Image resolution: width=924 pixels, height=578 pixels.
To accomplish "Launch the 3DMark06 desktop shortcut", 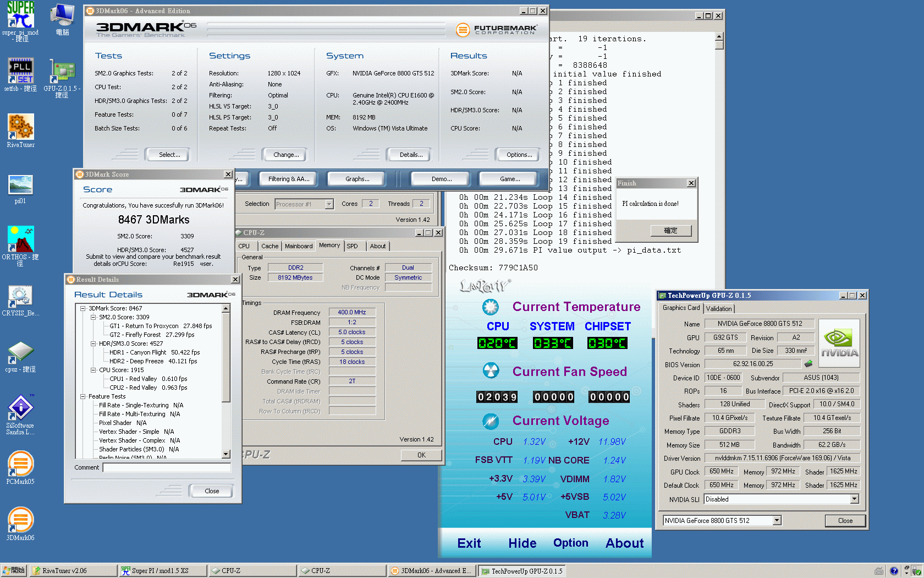I will pyautogui.click(x=20, y=524).
